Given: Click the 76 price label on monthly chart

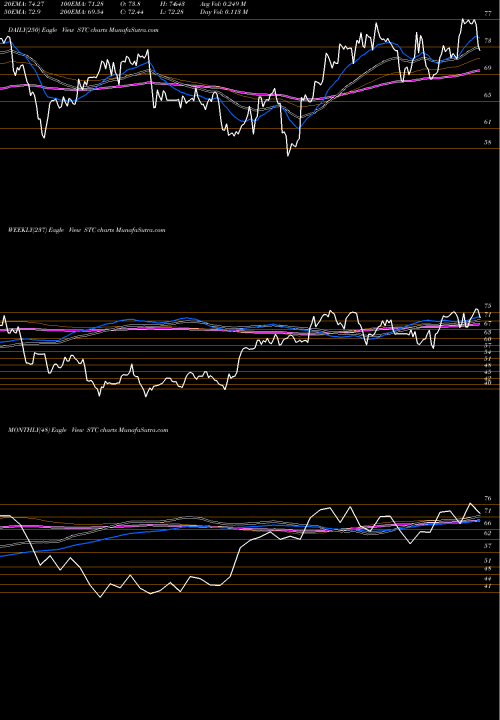Looking at the screenshot, I should pos(488,499).
